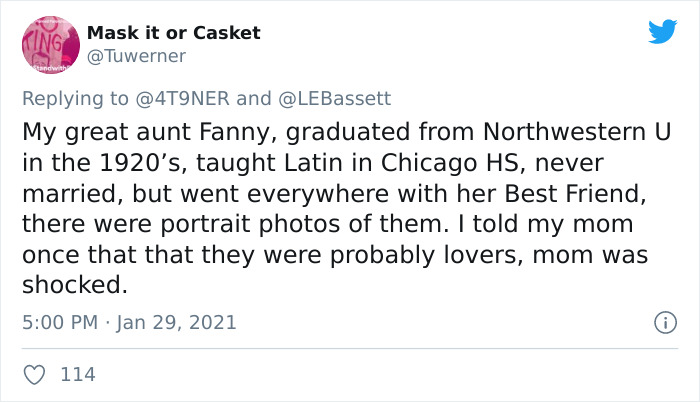
Task: Open the tweet info icon
Action: [661, 322]
